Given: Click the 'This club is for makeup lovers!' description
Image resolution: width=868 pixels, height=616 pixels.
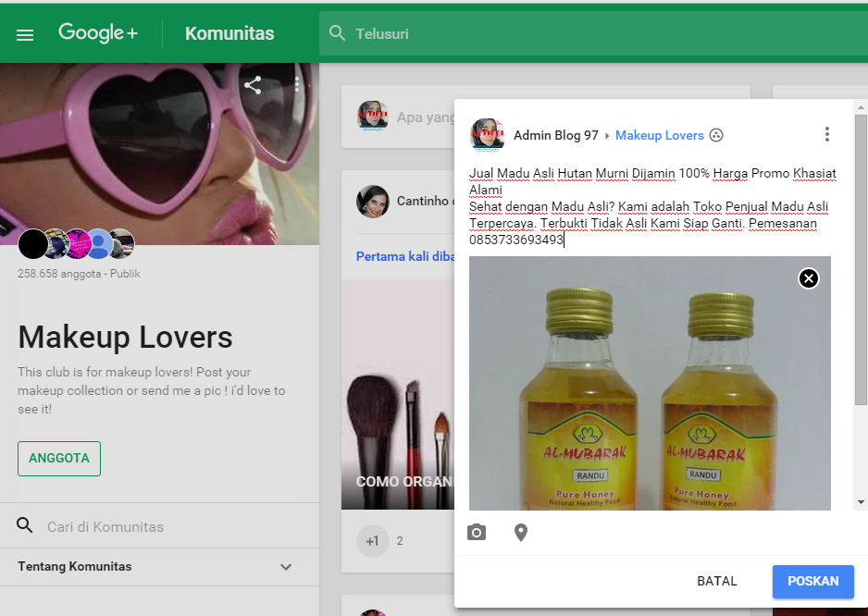Looking at the screenshot, I should coord(151,390).
